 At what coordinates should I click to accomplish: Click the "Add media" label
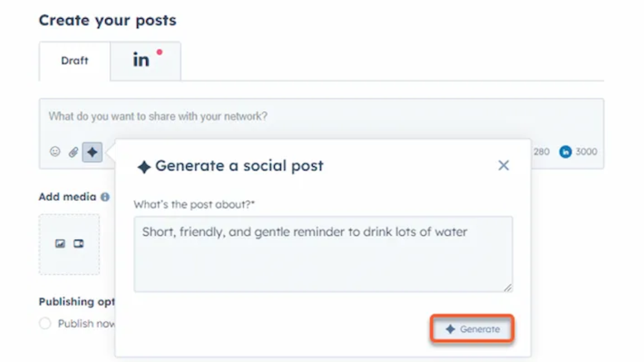(x=67, y=197)
